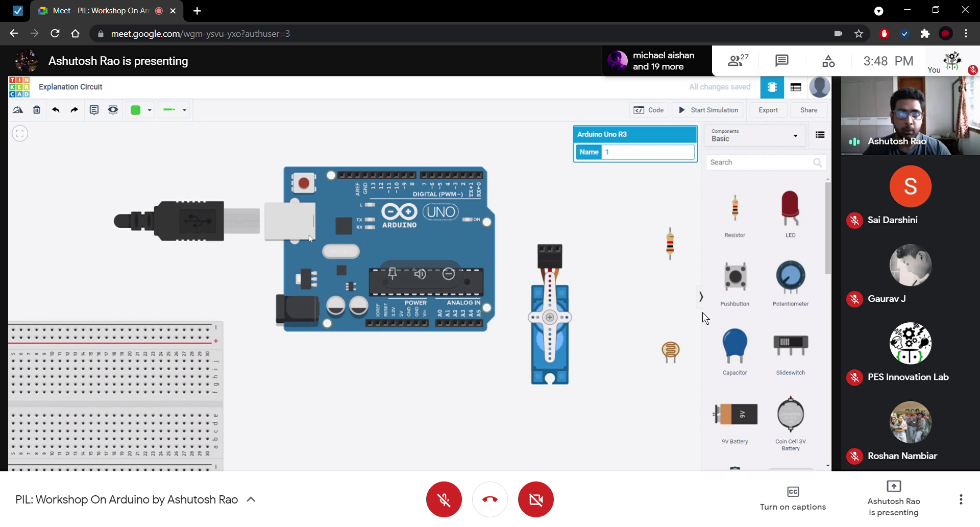Expand meeting details next to workshop title
The width and height of the screenshot is (980, 527).
click(x=251, y=499)
